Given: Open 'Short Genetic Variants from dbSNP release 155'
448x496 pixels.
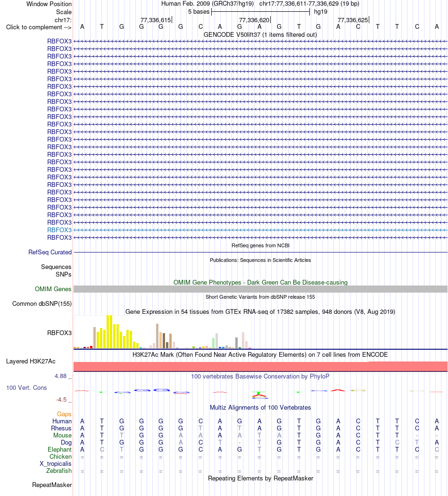Looking at the screenshot, I should [260, 297].
